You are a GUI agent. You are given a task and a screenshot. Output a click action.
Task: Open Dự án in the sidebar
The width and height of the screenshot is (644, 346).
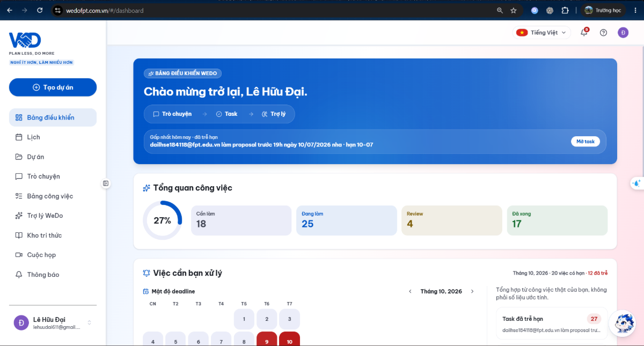53,157
